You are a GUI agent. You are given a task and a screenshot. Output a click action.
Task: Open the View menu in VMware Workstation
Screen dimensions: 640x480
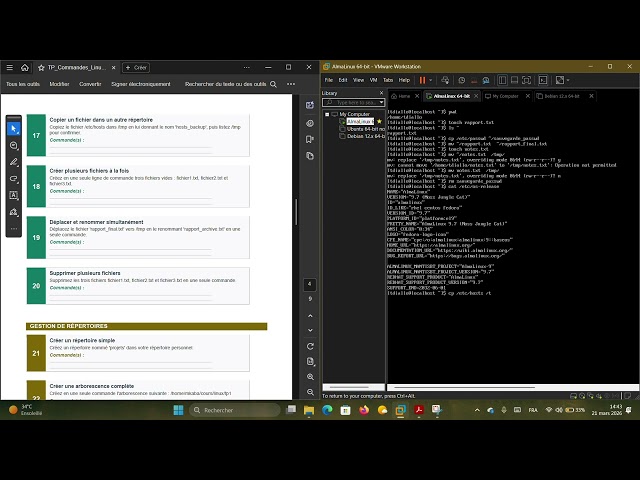click(358, 80)
